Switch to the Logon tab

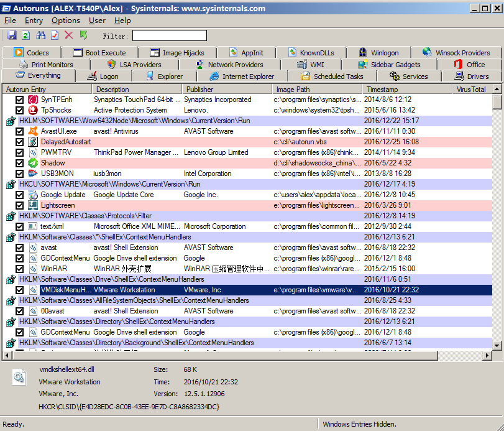pos(103,76)
